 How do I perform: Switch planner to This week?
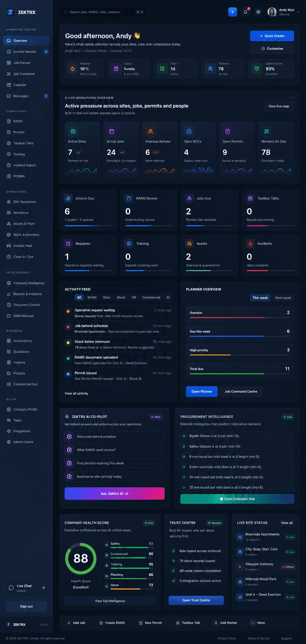click(x=260, y=298)
